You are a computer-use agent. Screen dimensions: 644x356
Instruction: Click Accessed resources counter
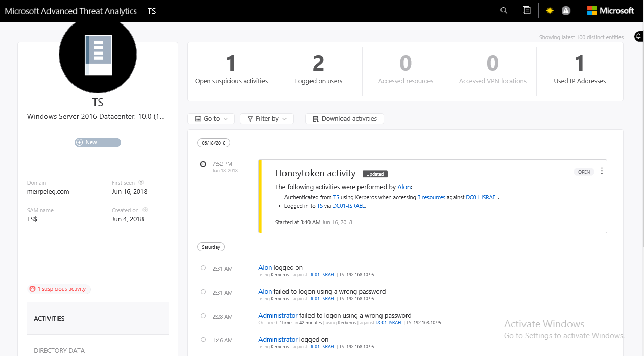tap(406, 71)
